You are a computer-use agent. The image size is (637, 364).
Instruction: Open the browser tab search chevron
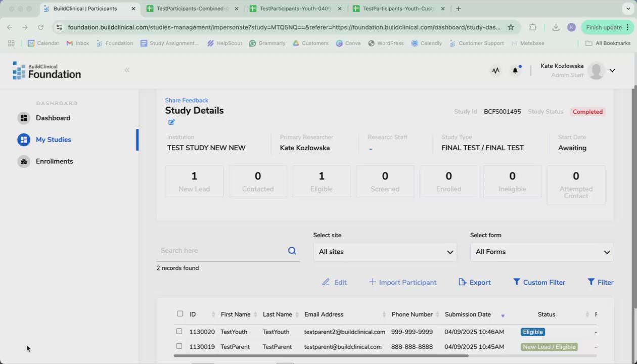628,9
